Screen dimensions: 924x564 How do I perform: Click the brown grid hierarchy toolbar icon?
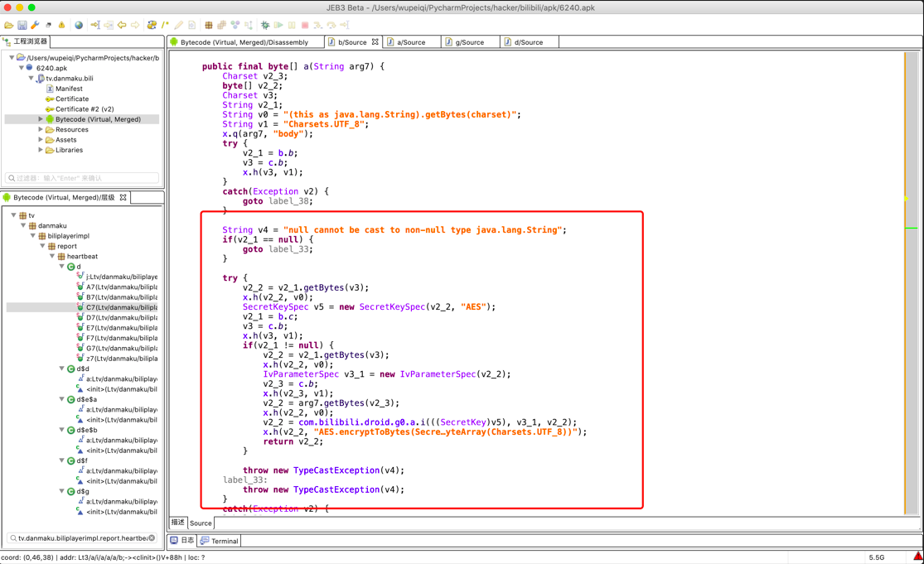coord(209,26)
